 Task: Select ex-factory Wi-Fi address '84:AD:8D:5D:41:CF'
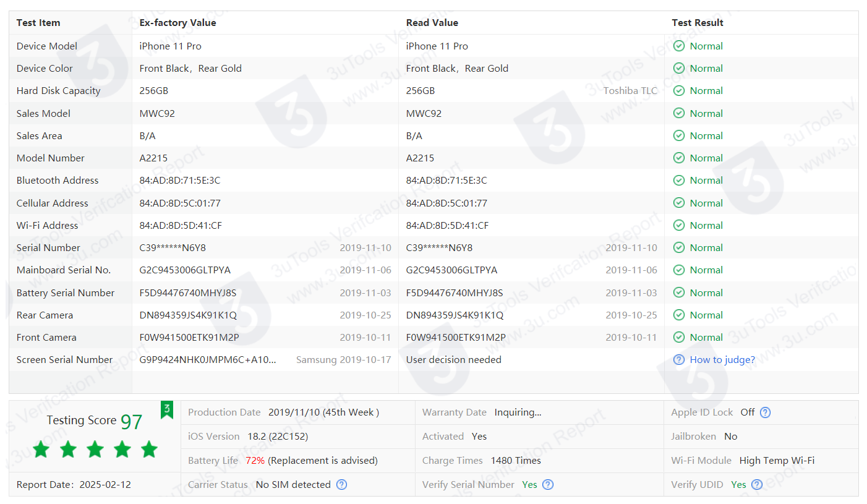point(181,226)
